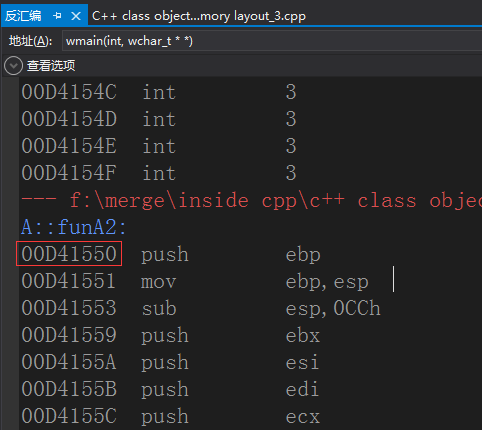Close the 反汇编 tab
Screen dimensions: 482x430
tap(76, 16)
